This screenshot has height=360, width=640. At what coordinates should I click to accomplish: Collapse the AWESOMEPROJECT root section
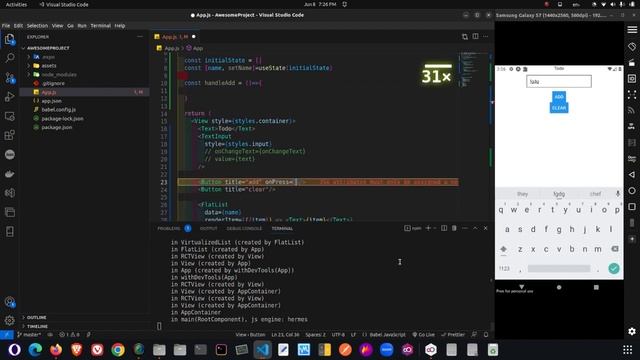(x=48, y=48)
